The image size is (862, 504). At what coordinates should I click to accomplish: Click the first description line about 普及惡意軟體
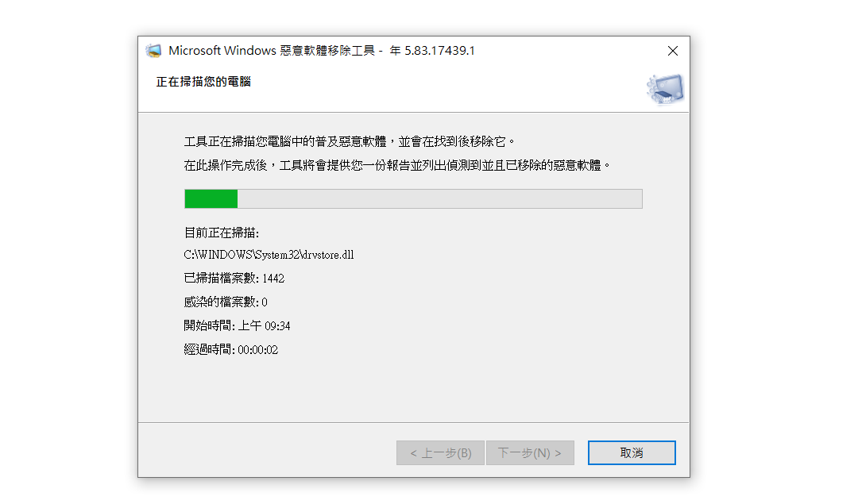point(350,141)
